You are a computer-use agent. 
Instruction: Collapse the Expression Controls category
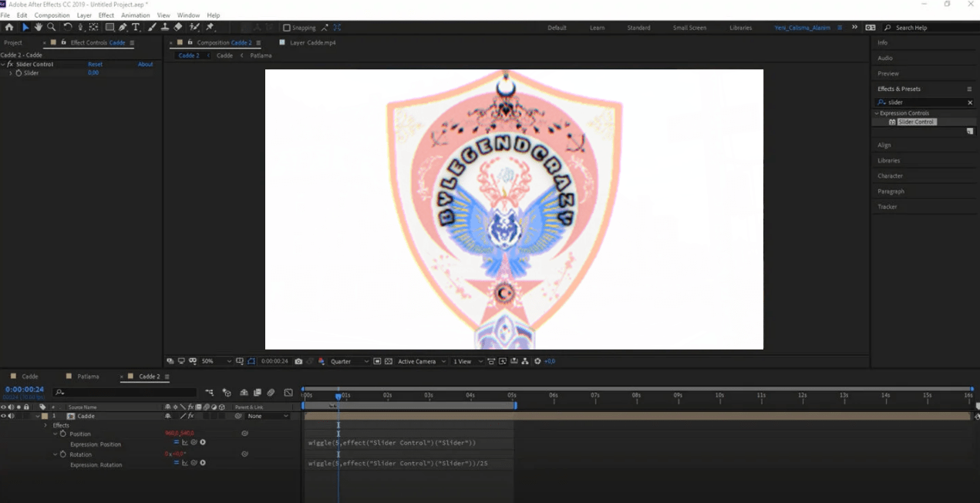tap(877, 113)
